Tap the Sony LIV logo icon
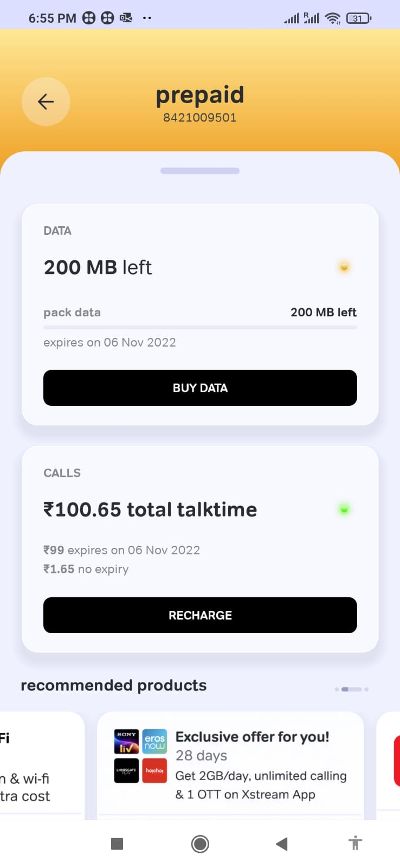This screenshot has width=400, height=868. [126, 742]
